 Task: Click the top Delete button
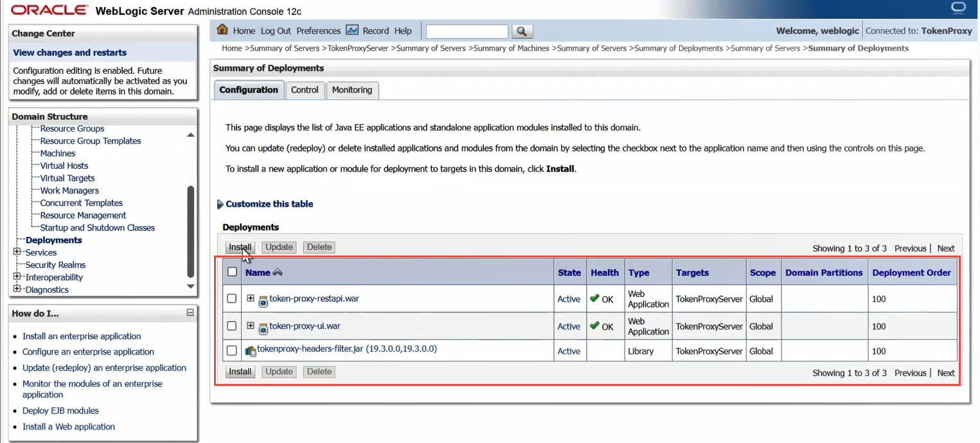(x=319, y=247)
